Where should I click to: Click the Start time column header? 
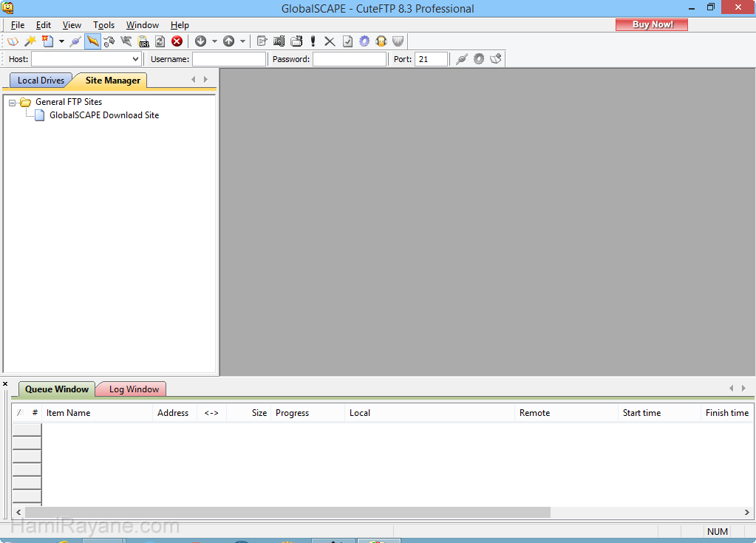pyautogui.click(x=660, y=413)
